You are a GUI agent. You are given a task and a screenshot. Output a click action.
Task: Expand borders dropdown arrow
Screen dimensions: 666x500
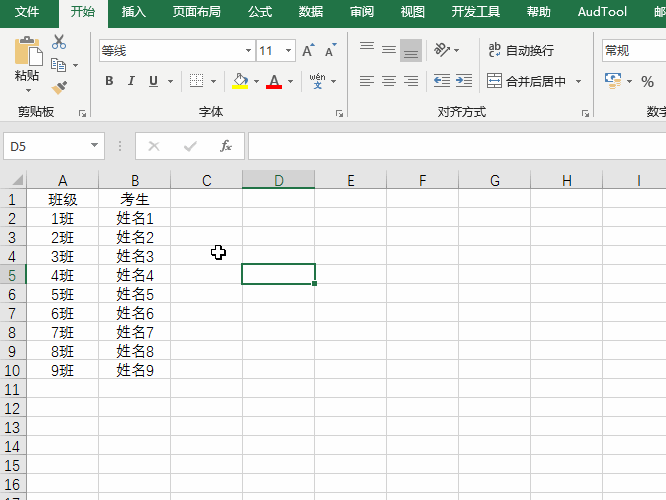(x=213, y=81)
